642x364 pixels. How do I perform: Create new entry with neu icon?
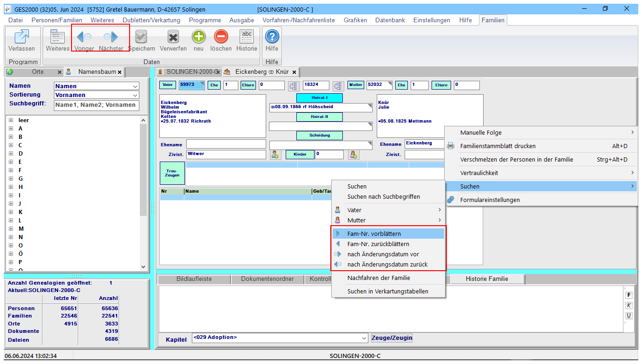pyautogui.click(x=199, y=37)
